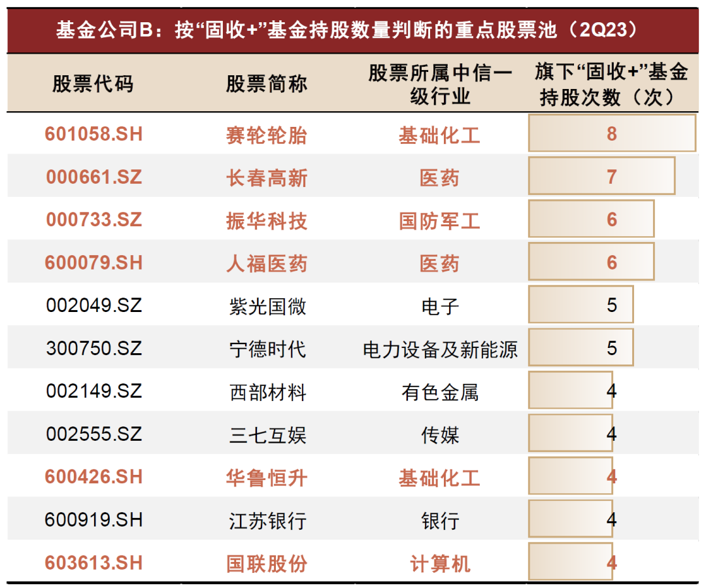
Task: Select stock code 600079.SH
Action: [93, 262]
